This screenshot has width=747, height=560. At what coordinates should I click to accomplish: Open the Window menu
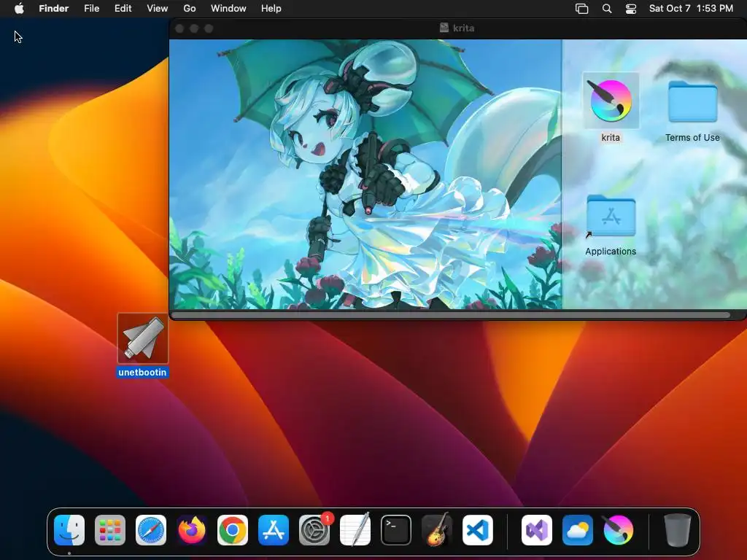tap(228, 9)
